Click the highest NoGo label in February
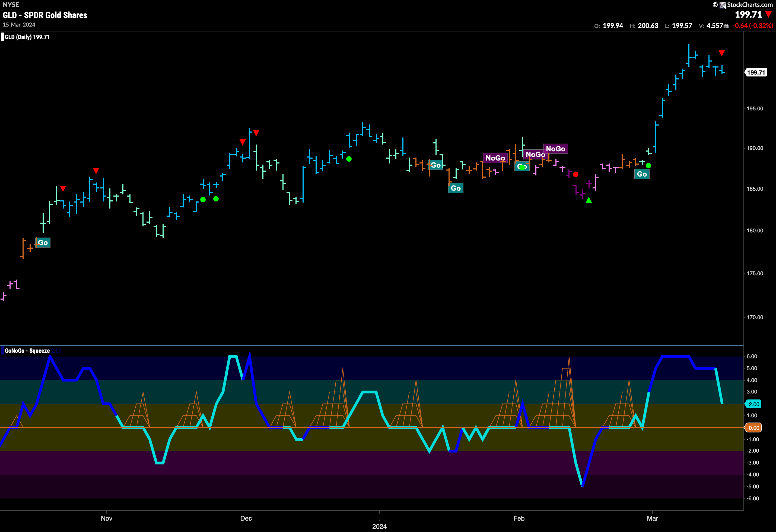Screen dimensions: 776x532 click(x=556, y=149)
